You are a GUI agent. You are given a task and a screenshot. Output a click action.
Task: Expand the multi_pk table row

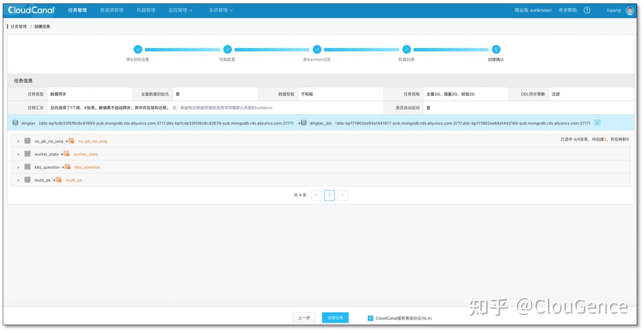18,180
